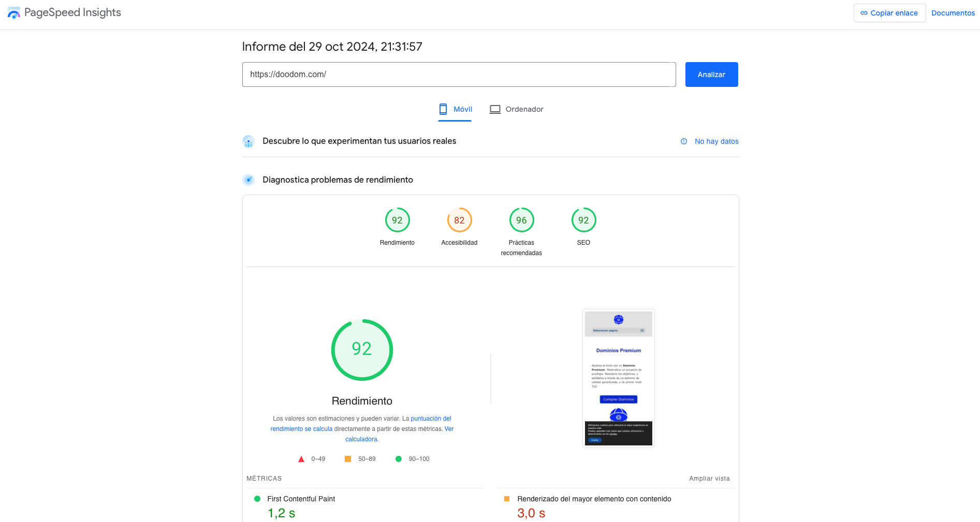Image resolution: width=980 pixels, height=522 pixels.
Task: Click Descubre lo que experimentan tus usuarios reales
Action: point(359,141)
